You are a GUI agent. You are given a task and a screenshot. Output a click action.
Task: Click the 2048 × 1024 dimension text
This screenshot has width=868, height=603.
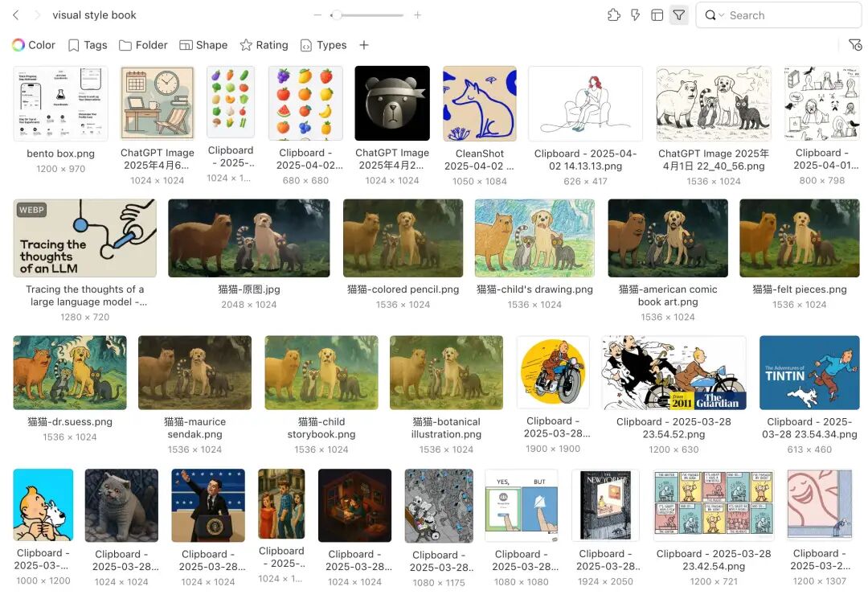point(249,305)
